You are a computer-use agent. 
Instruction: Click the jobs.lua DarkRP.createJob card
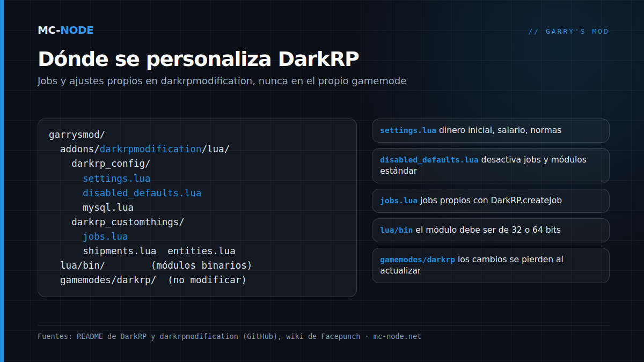pos(491,201)
